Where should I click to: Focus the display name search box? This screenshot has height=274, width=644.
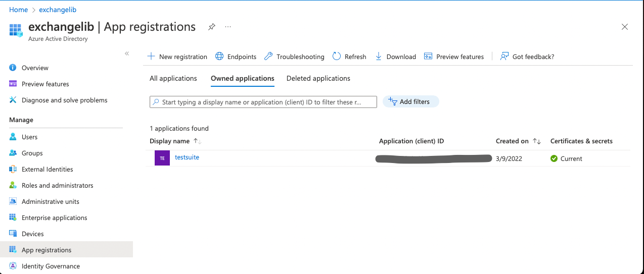[x=263, y=102]
